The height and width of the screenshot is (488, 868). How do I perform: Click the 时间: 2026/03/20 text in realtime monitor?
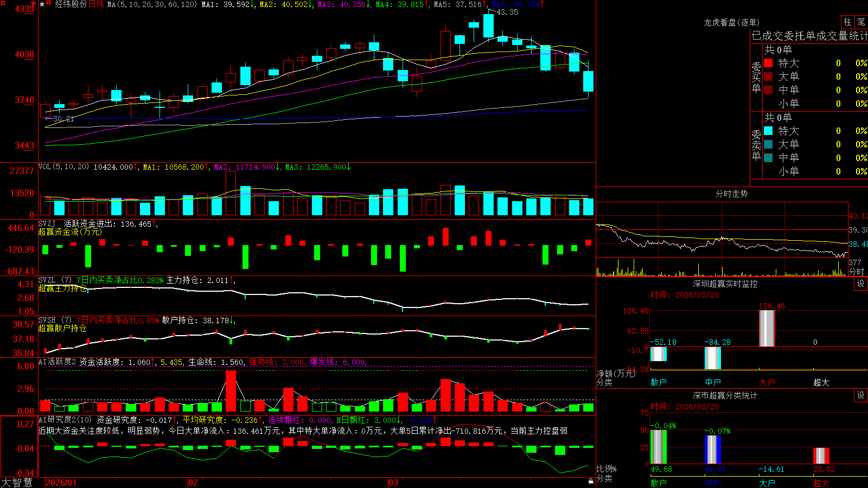685,295
